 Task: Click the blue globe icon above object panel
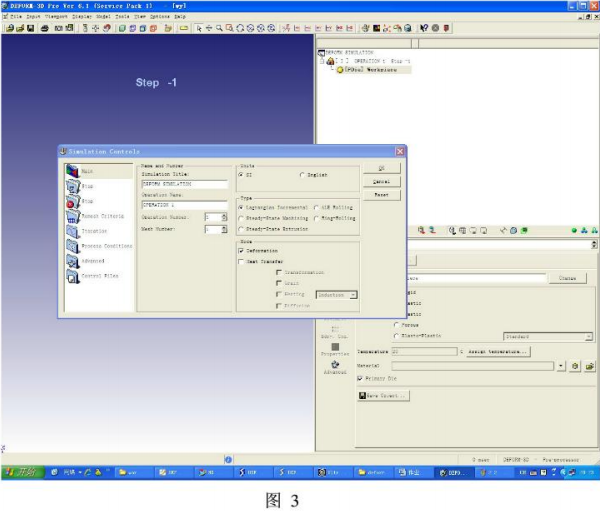click(x=514, y=230)
